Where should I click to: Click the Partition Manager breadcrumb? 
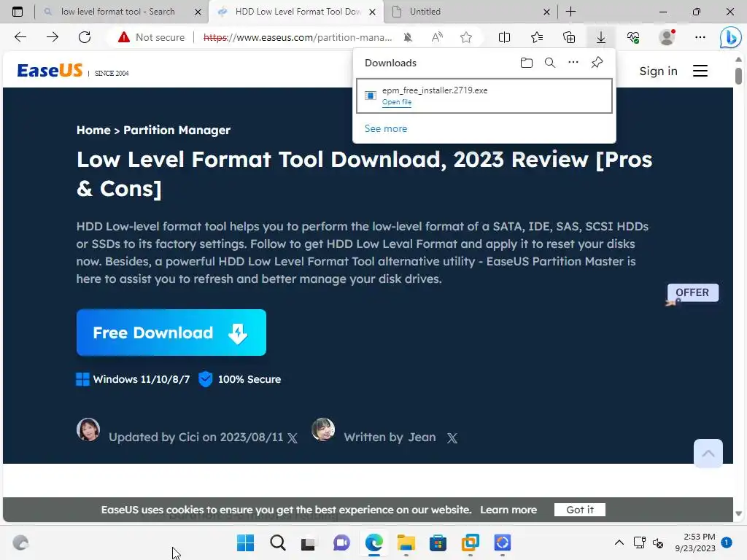[x=177, y=130]
